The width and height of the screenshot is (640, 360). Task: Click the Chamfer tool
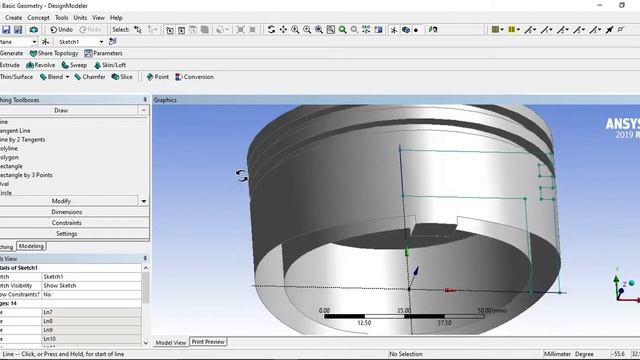point(90,77)
